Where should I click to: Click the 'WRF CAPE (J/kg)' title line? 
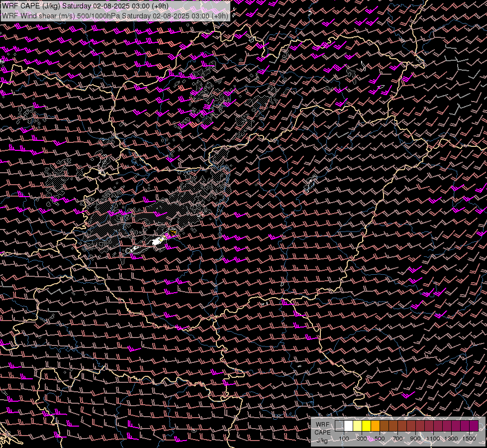pyautogui.click(x=85, y=6)
